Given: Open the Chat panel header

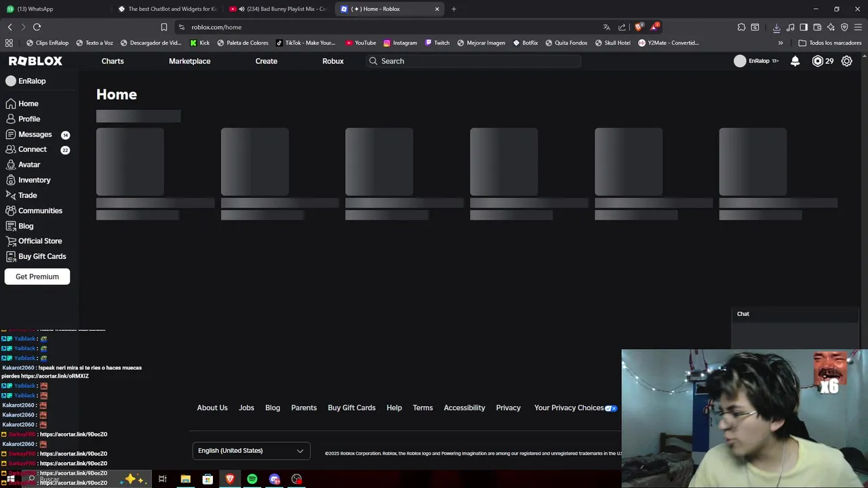Looking at the screenshot, I should [795, 314].
